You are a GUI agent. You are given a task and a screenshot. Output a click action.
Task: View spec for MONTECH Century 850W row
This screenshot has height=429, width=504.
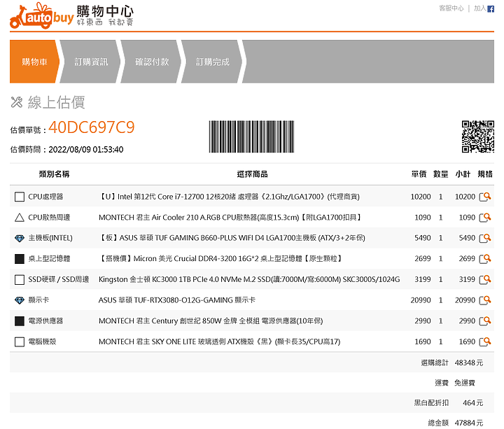click(x=484, y=321)
